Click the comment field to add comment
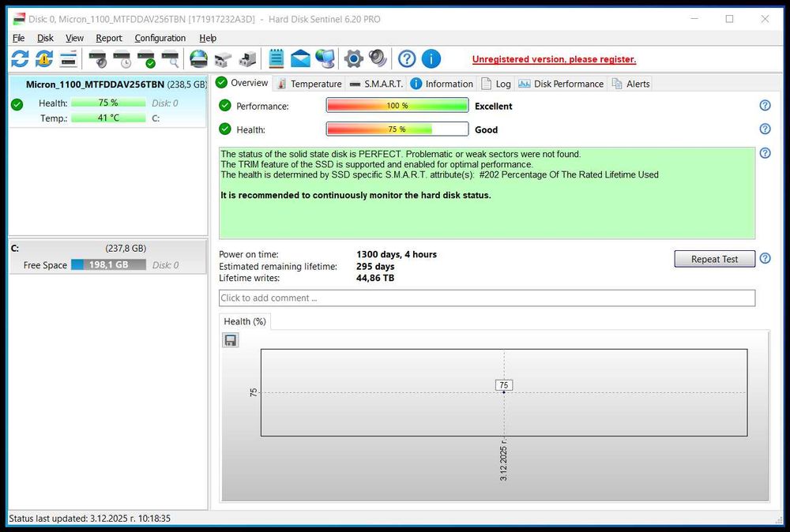Screen dimensions: 790x532 point(487,298)
